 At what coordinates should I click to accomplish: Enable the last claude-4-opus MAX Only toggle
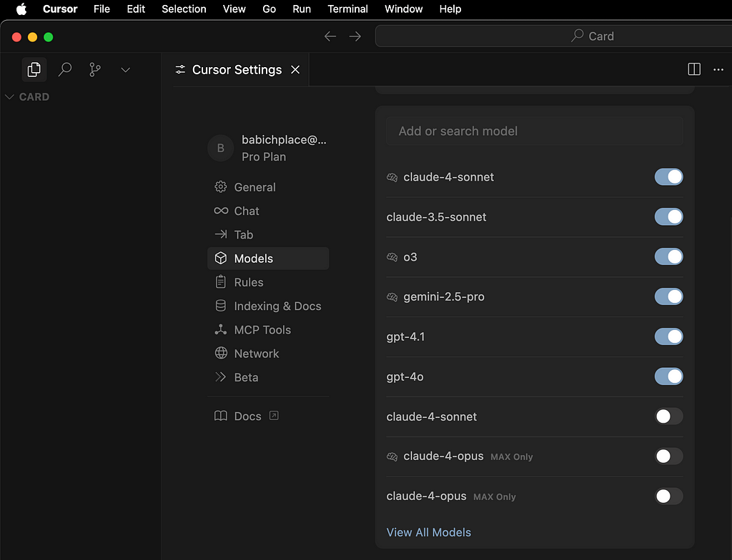tap(668, 496)
